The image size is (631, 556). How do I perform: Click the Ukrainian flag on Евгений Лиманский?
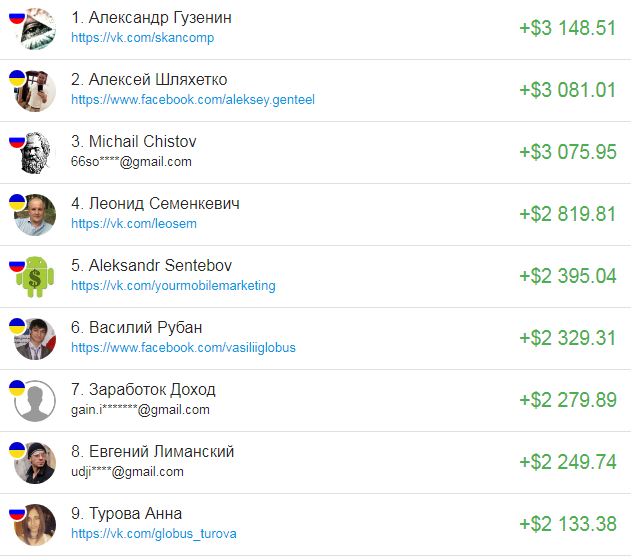17,450
